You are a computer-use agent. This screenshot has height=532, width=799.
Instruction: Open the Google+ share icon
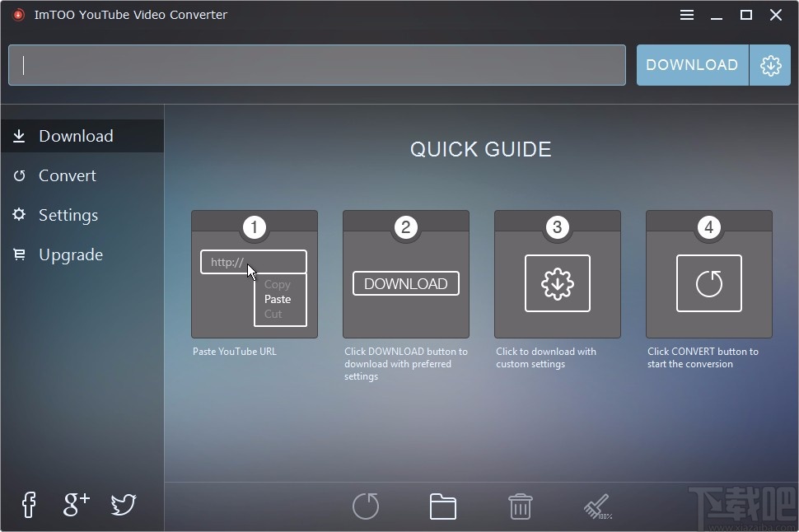point(75,505)
